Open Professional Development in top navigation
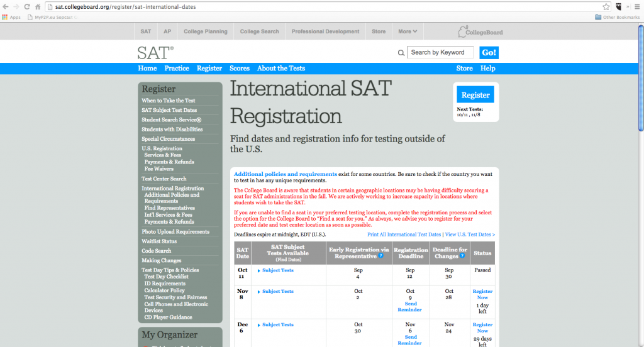Screen dimensions: 644x347 325,31
